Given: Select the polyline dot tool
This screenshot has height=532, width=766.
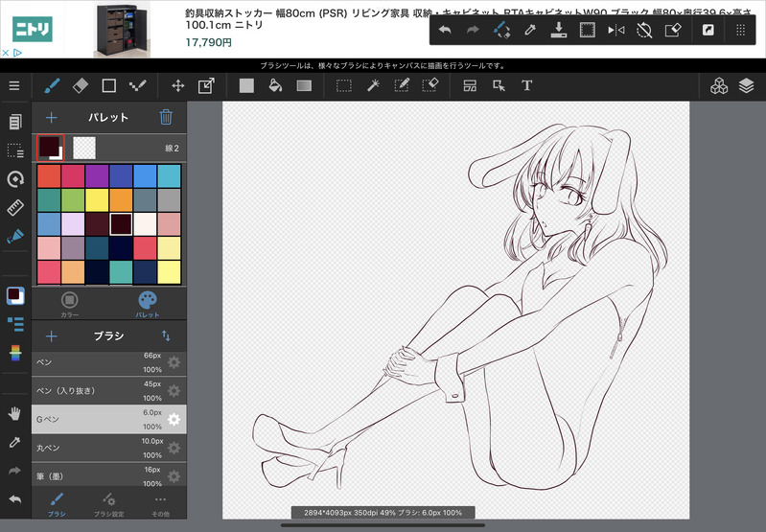Looking at the screenshot, I should (137, 86).
